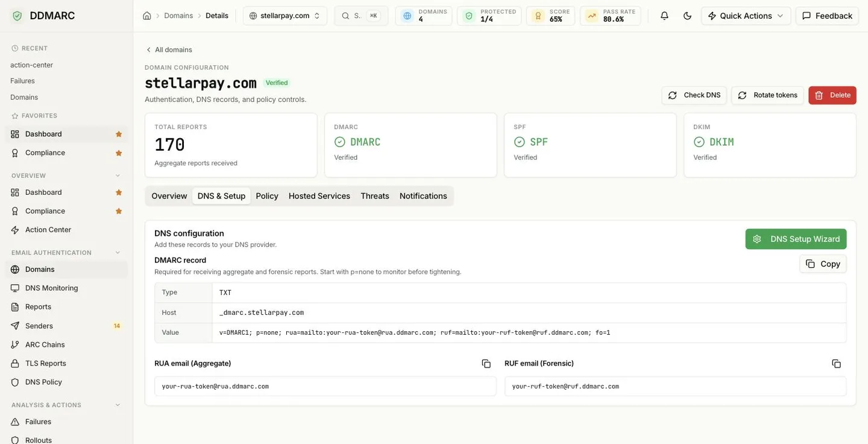Open Domains from Recent list
The height and width of the screenshot is (444, 868).
[24, 97]
